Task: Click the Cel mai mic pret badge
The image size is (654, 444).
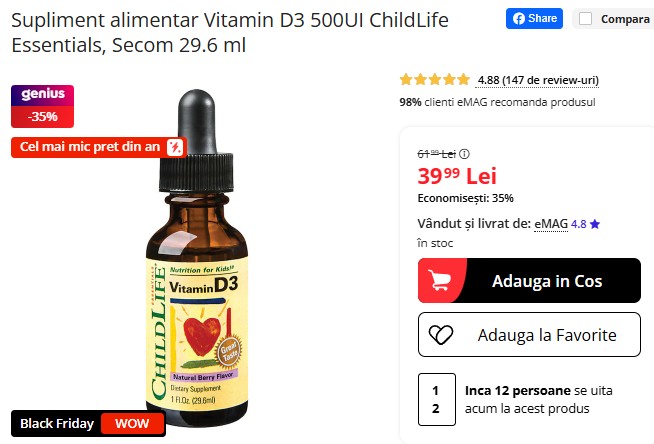Action: click(99, 147)
